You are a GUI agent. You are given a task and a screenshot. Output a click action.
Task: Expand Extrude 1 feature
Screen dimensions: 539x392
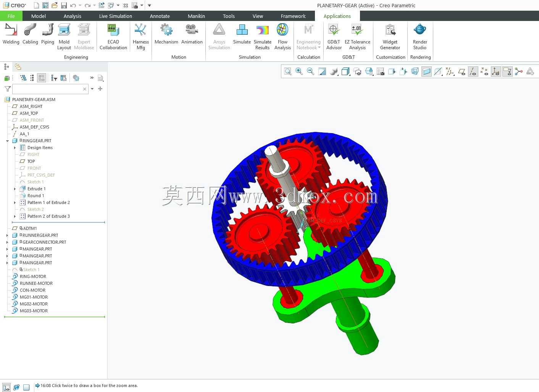(15, 189)
